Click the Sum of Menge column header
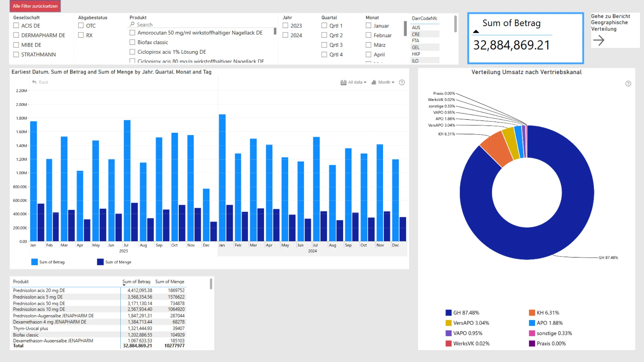Screen dimensions: 644x362 (x=170, y=282)
